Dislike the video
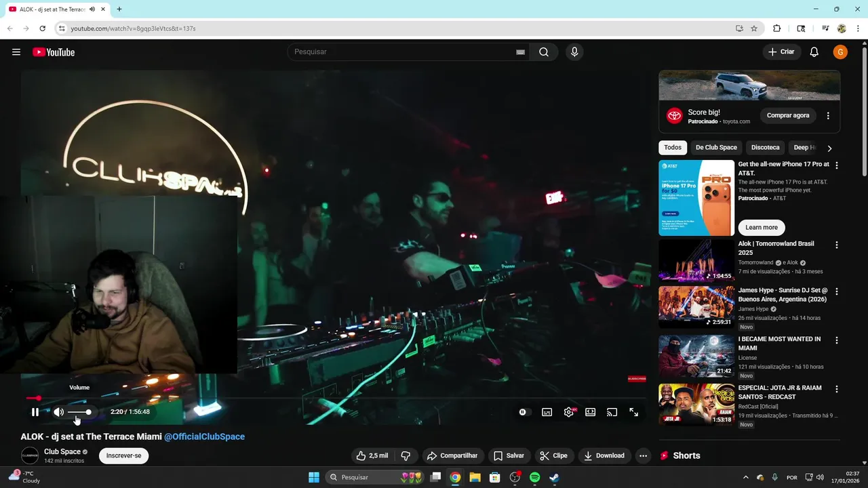This screenshot has height=488, width=868. point(406,455)
